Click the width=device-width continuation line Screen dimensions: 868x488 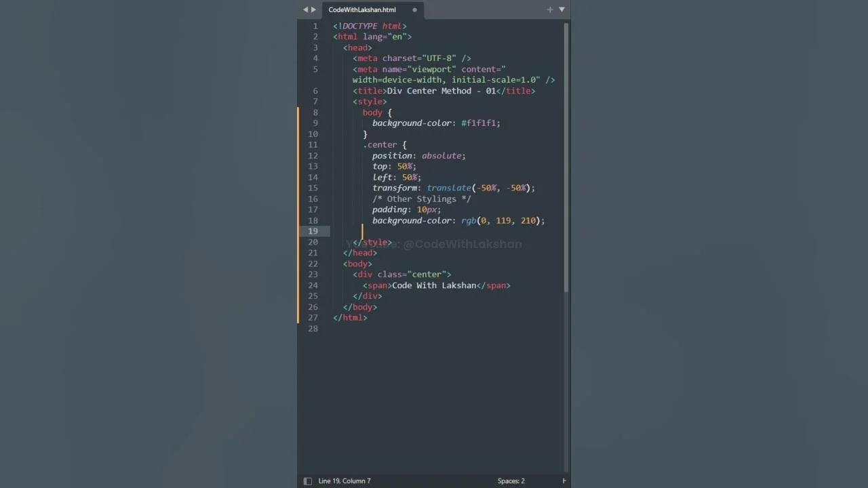tap(454, 80)
